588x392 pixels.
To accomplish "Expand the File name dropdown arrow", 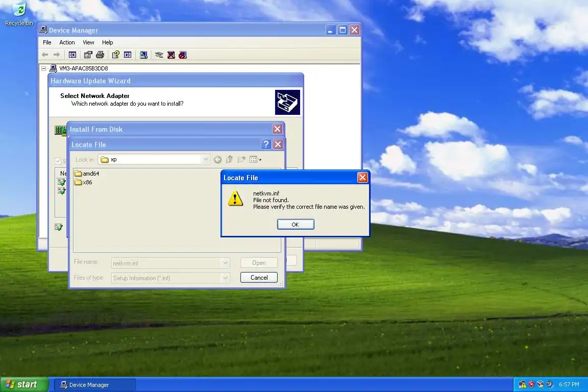I will pos(226,263).
